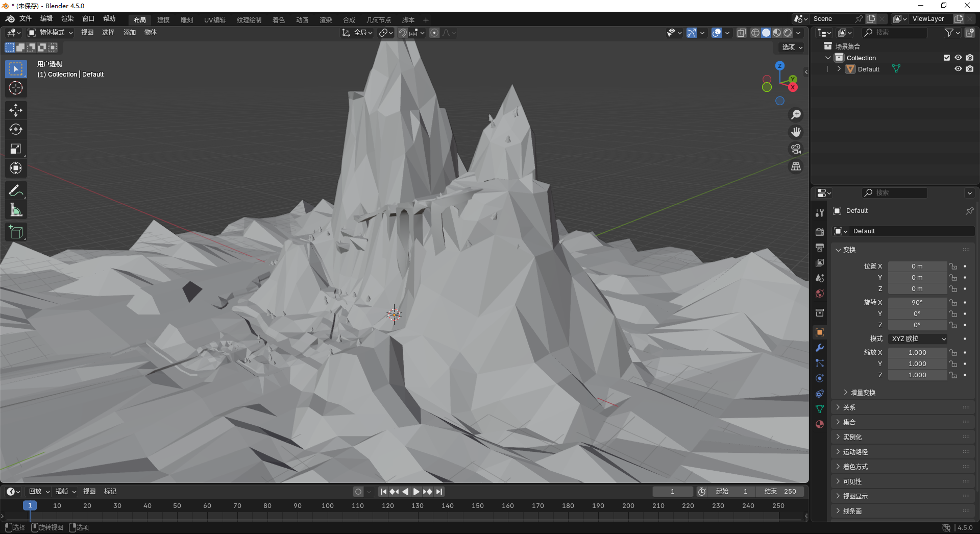
Task: Hide the Collection in viewport
Action: coord(958,58)
